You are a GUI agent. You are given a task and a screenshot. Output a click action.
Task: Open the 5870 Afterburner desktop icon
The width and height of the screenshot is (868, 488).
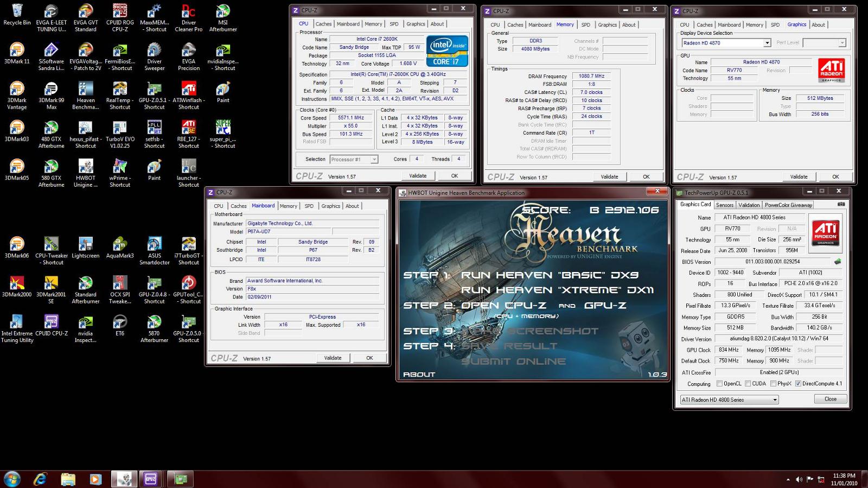155,328
